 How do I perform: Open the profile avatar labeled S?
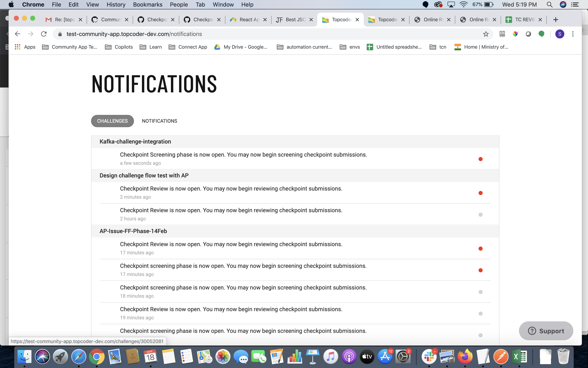[x=560, y=34]
